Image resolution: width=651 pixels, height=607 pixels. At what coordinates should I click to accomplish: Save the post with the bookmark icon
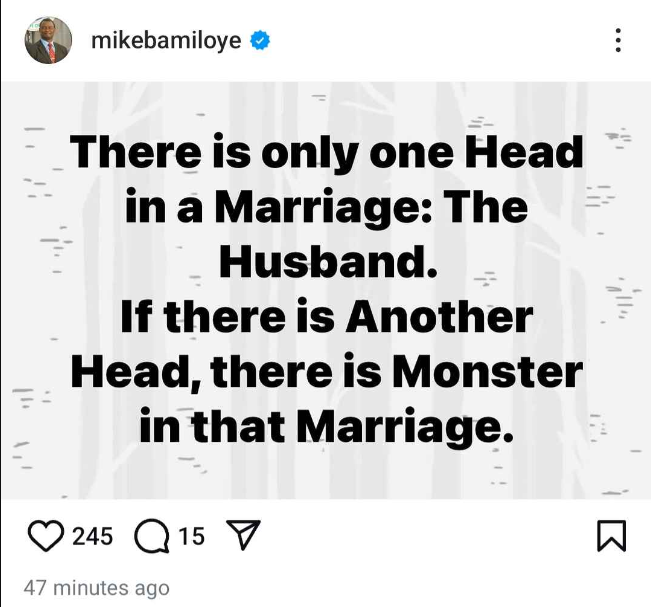coord(612,536)
